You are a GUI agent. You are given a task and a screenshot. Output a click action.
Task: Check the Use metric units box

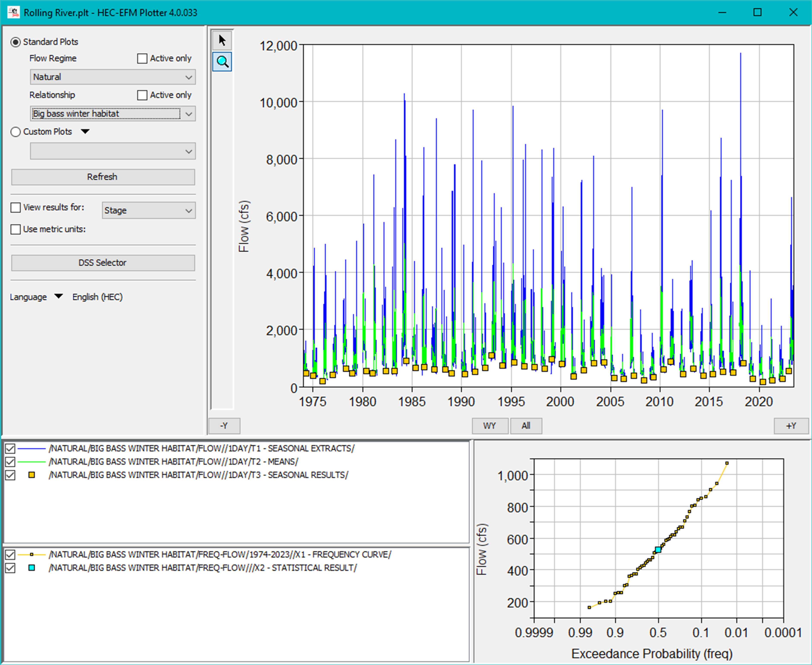tap(16, 229)
